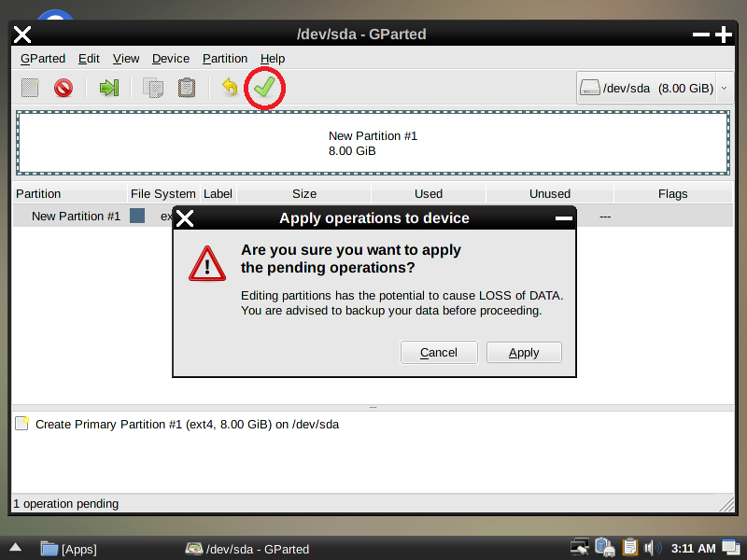Click the New partition toolbar icon
The height and width of the screenshot is (560, 747).
click(30, 88)
